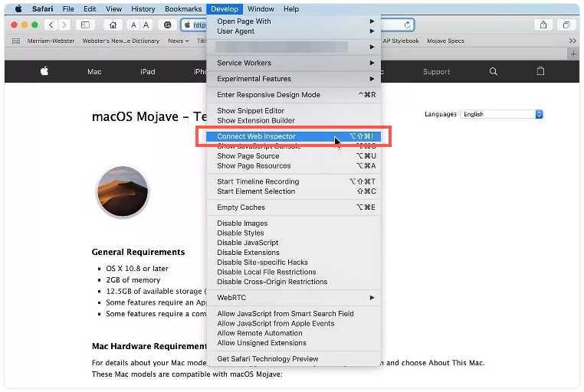584x392 pixels.
Task: Choose Start Timeline Recording
Action: (x=294, y=181)
